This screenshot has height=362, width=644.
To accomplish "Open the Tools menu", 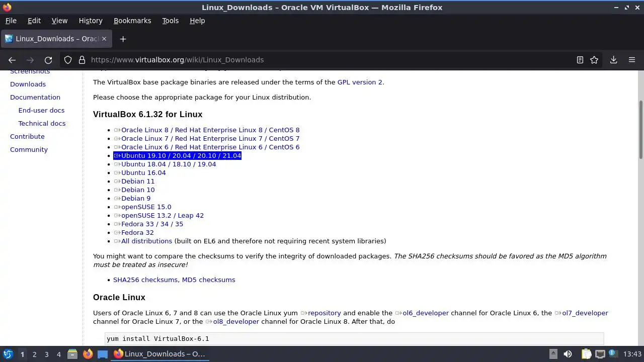I will tap(170, 21).
